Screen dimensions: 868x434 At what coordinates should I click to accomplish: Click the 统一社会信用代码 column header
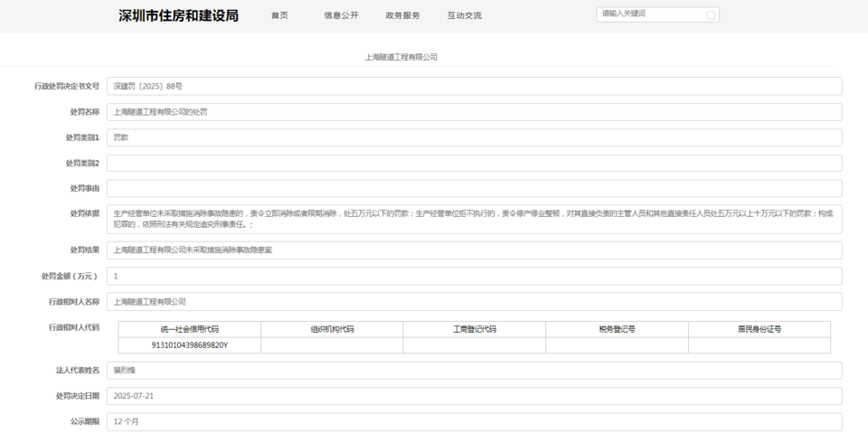click(190, 329)
